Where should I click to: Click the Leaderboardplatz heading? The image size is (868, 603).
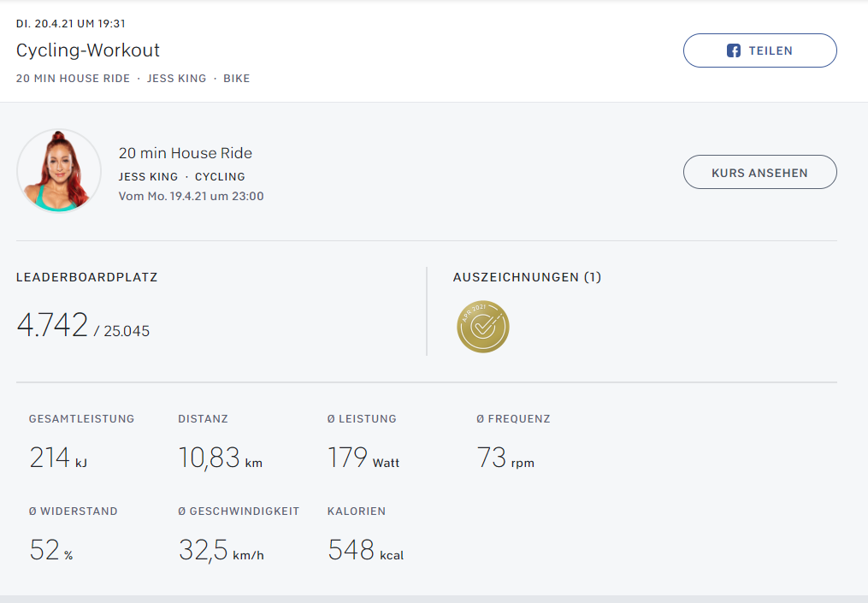87,277
